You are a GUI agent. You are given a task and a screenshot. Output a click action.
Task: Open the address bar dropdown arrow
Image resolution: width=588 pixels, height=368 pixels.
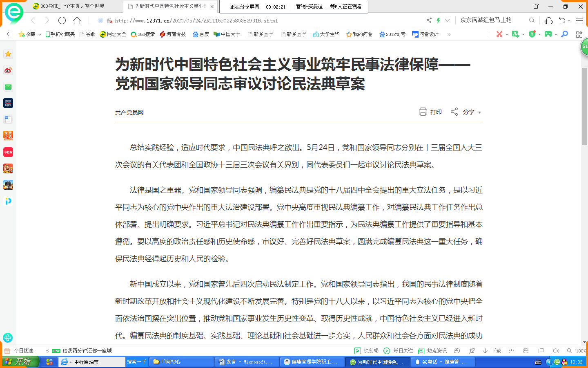pyautogui.click(x=447, y=20)
